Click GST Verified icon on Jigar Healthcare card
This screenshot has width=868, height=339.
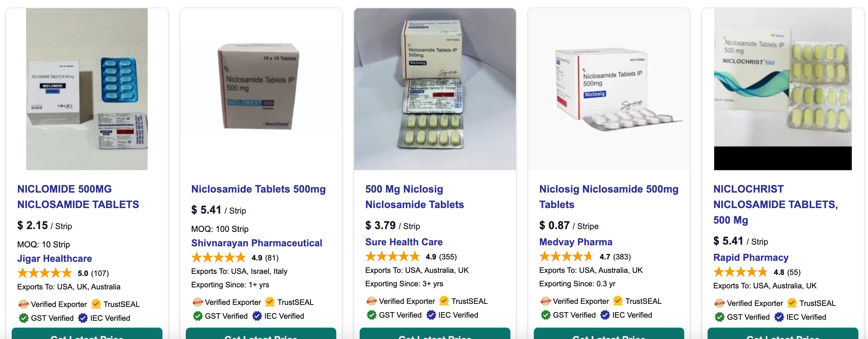pos(23,318)
